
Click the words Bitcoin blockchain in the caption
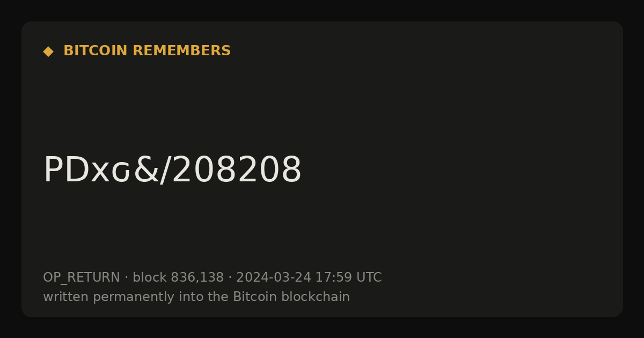click(x=291, y=297)
